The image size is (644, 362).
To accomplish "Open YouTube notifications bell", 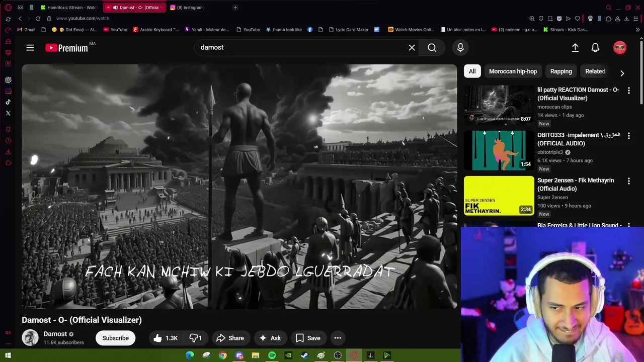I will coord(595,47).
